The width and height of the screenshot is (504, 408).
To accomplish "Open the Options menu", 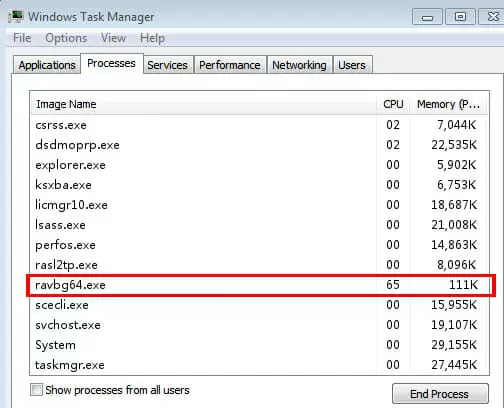I will [66, 38].
